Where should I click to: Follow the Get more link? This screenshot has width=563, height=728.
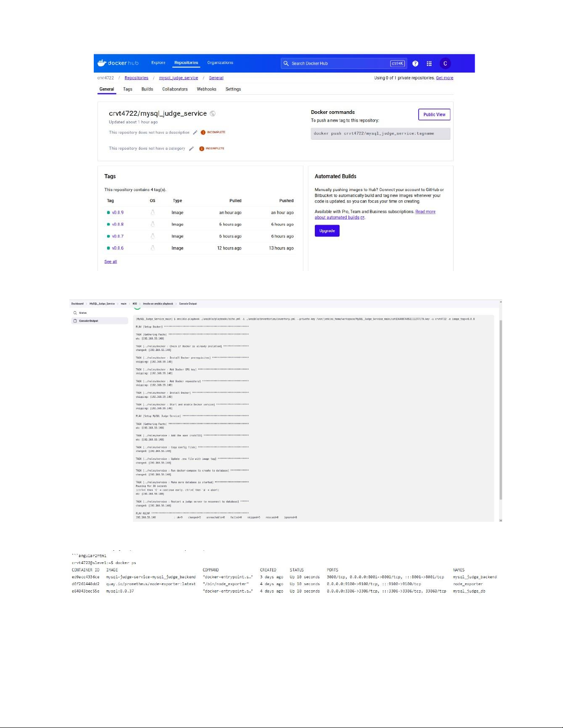click(444, 78)
